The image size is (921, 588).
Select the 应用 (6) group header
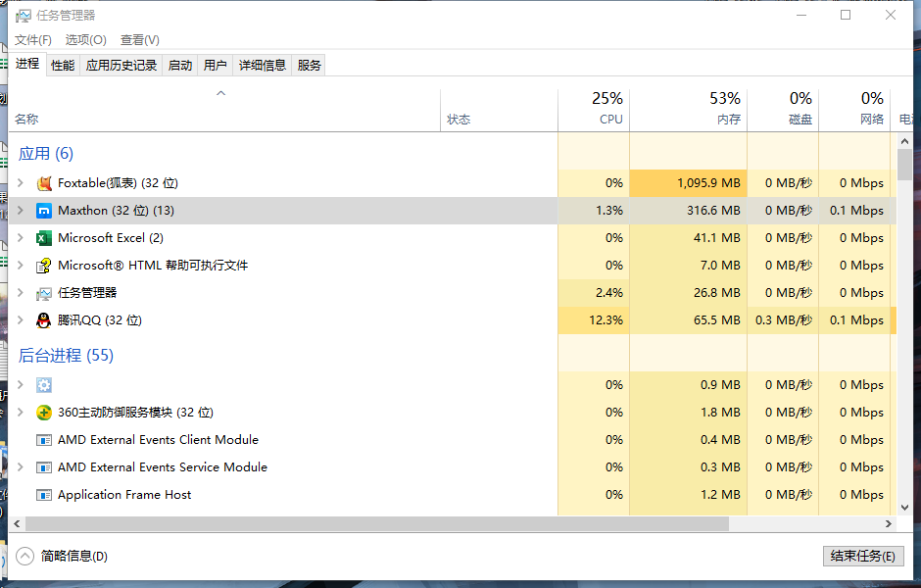(46, 154)
